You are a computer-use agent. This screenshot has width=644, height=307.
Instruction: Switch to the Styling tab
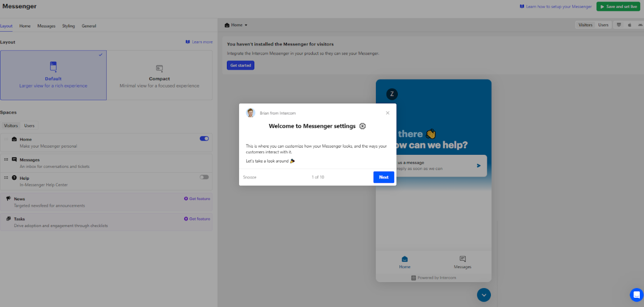pyautogui.click(x=69, y=26)
